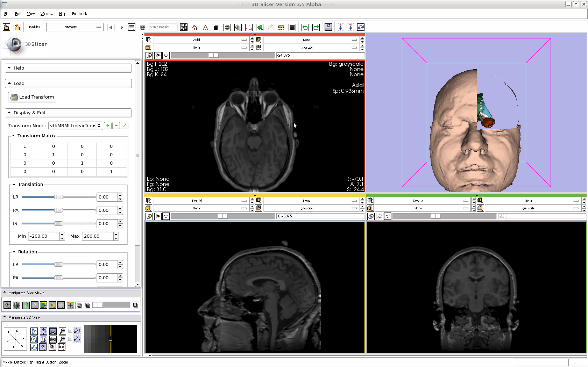Click 3D view zoom-in magnifier icon
The width and height of the screenshot is (588, 367).
point(62,331)
